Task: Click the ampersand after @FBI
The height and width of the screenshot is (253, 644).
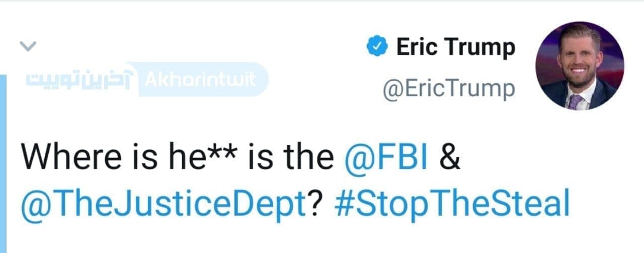Action: coord(449,158)
